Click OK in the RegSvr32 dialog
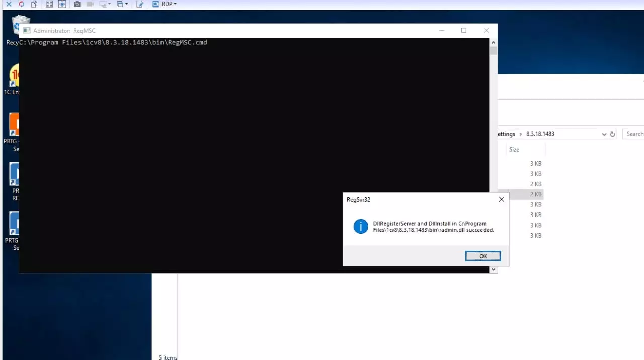644x360 pixels. pos(483,256)
